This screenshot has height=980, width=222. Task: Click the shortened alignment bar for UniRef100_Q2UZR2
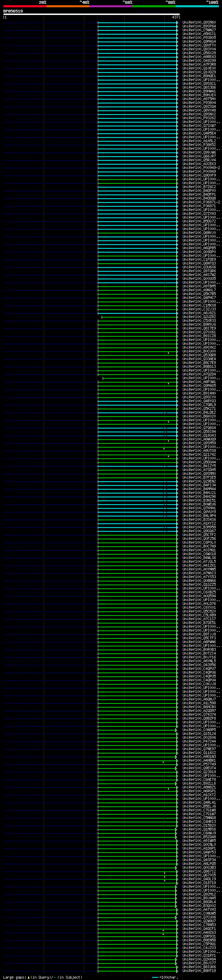pyautogui.click(x=139, y=317)
